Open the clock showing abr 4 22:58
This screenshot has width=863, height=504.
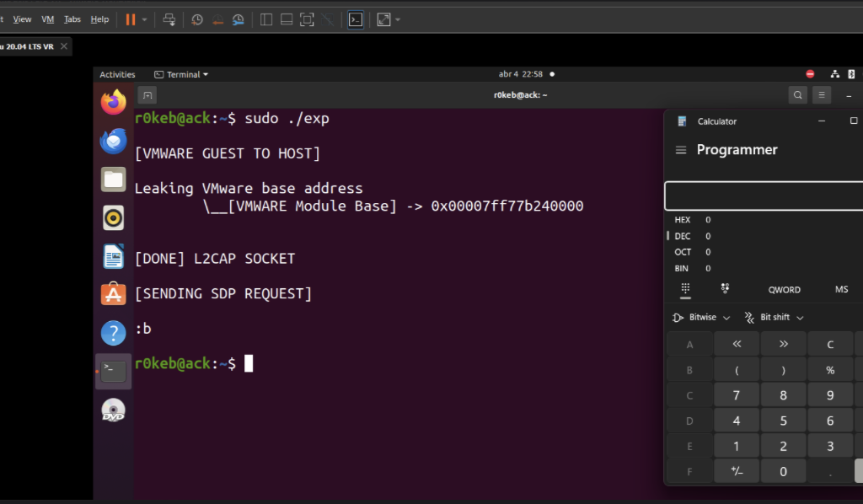[521, 74]
